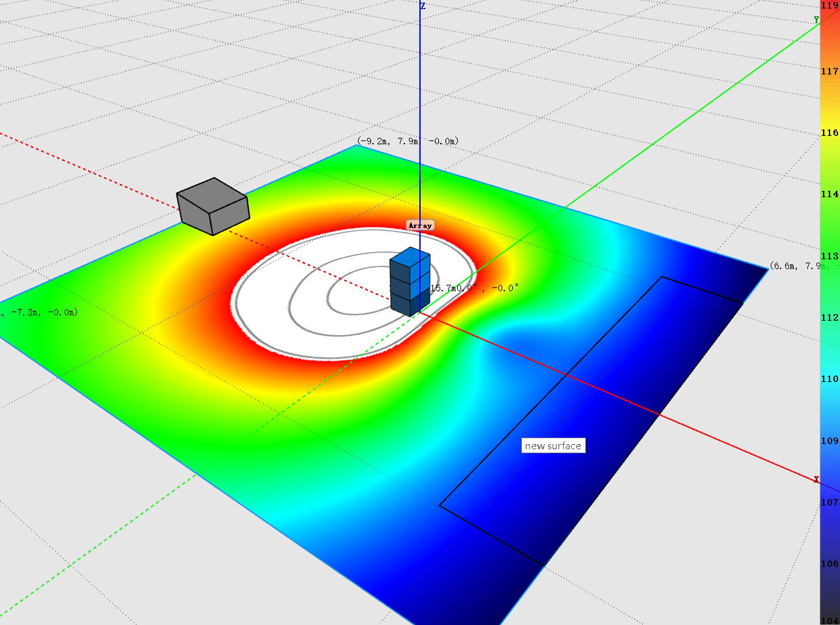Click the (-9.2m, 7.9m, -0.0m) corner label
840x625 pixels.
tap(408, 141)
